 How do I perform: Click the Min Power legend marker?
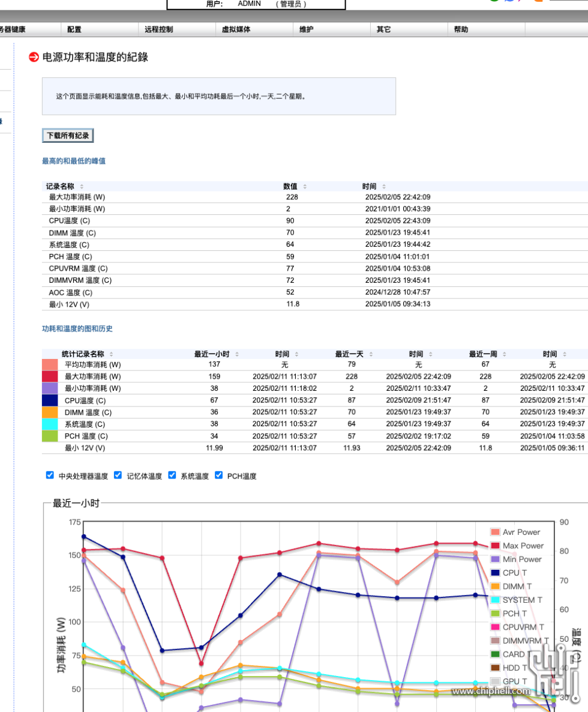tap(495, 560)
